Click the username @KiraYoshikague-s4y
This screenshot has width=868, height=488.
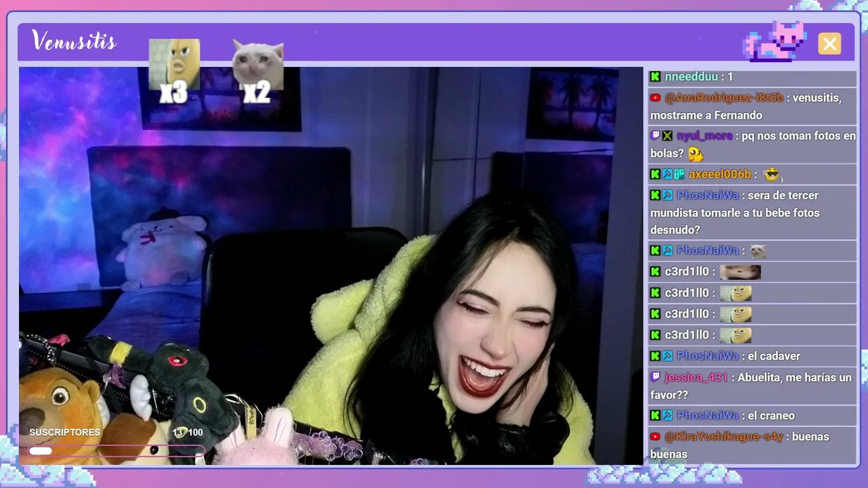pyautogui.click(x=724, y=436)
